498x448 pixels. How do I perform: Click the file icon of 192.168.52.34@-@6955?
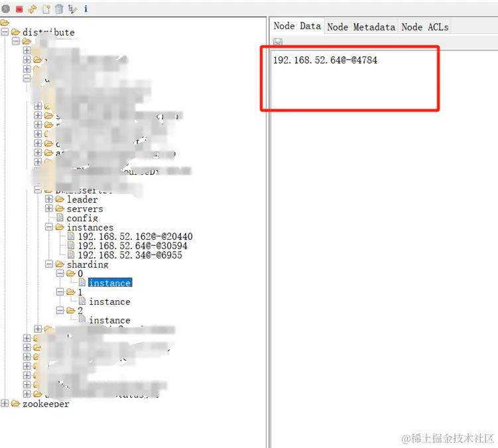pos(71,254)
